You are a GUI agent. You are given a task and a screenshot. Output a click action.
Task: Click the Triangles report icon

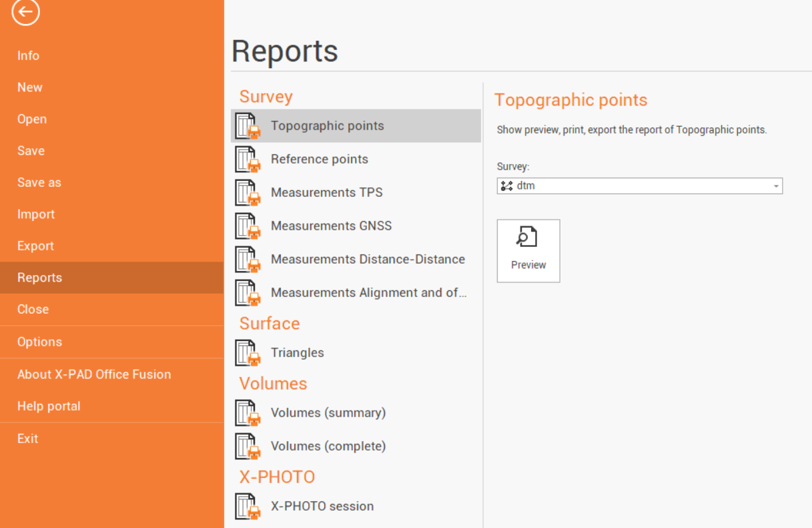(x=248, y=353)
